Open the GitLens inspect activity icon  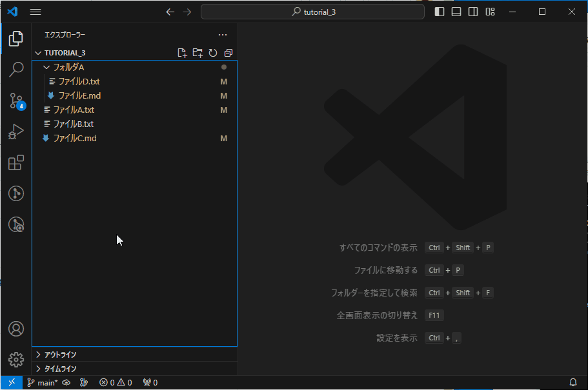15,224
